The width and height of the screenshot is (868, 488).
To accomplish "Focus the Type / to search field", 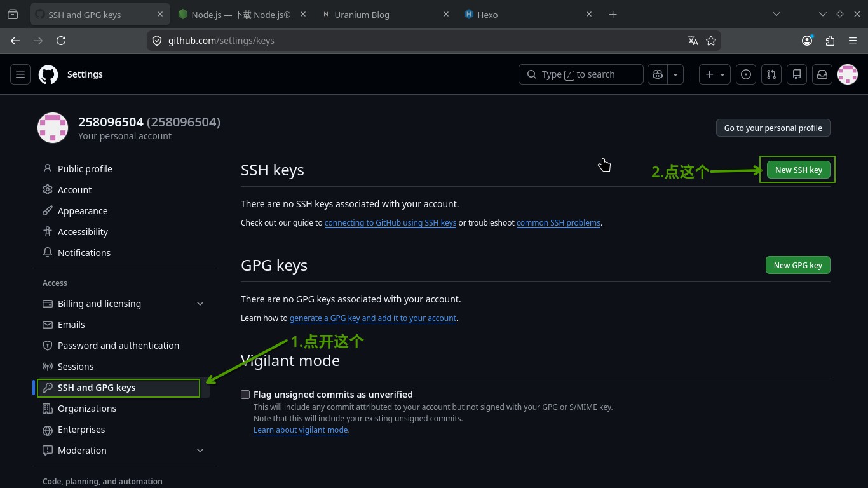I will (581, 74).
